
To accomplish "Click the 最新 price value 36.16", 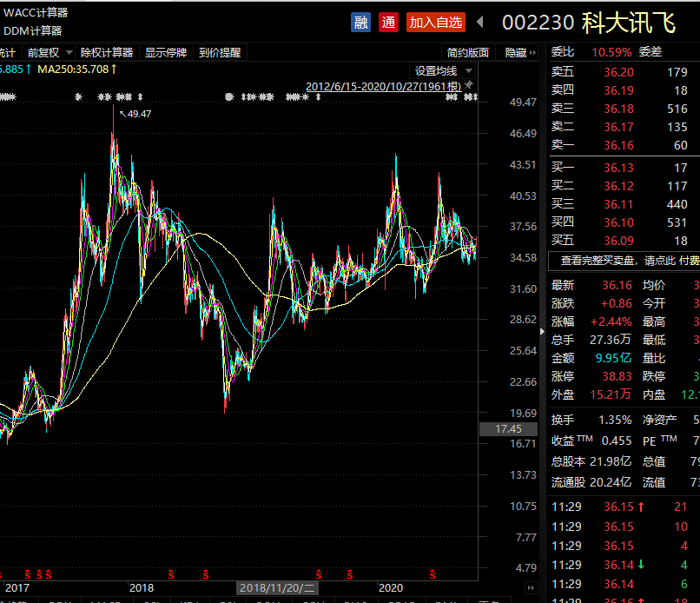I will (x=617, y=285).
